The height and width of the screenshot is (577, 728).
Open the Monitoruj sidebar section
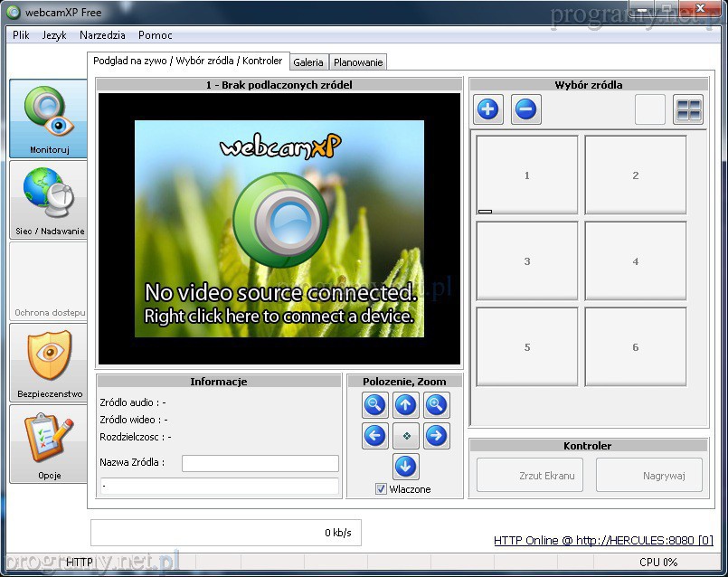coord(49,118)
